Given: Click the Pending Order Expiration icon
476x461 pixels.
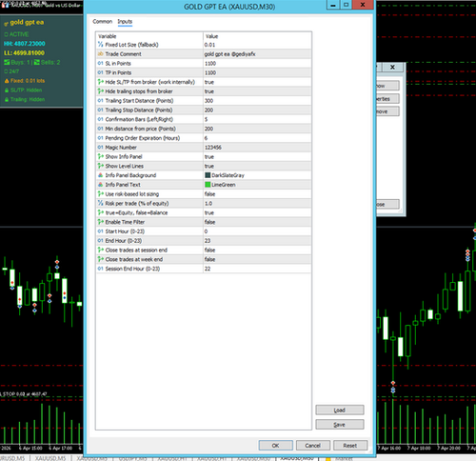Looking at the screenshot, I should pyautogui.click(x=101, y=138).
